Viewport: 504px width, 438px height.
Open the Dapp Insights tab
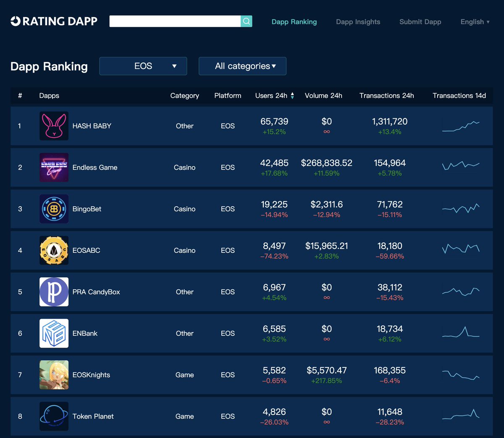click(x=358, y=22)
